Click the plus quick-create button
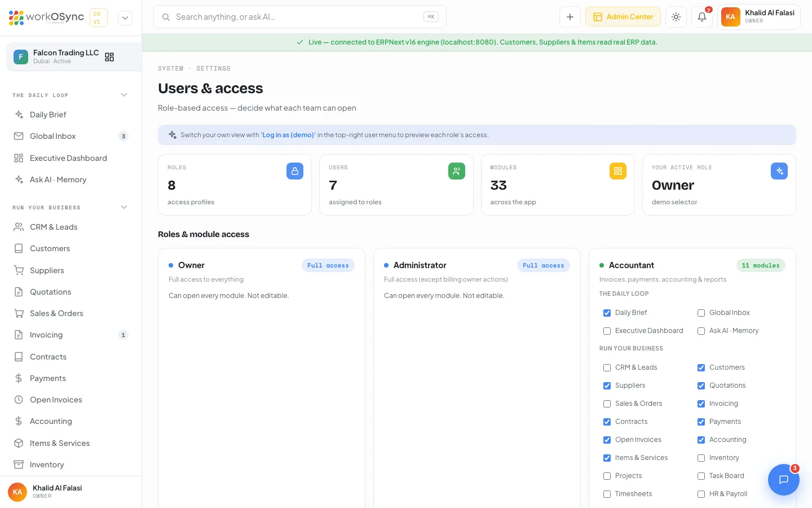The height and width of the screenshot is (508, 812). pos(570,17)
